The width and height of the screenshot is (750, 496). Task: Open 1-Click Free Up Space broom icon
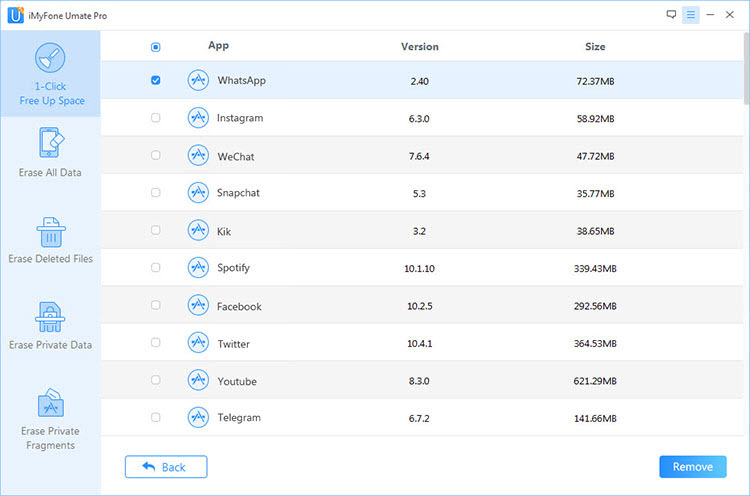click(50, 57)
